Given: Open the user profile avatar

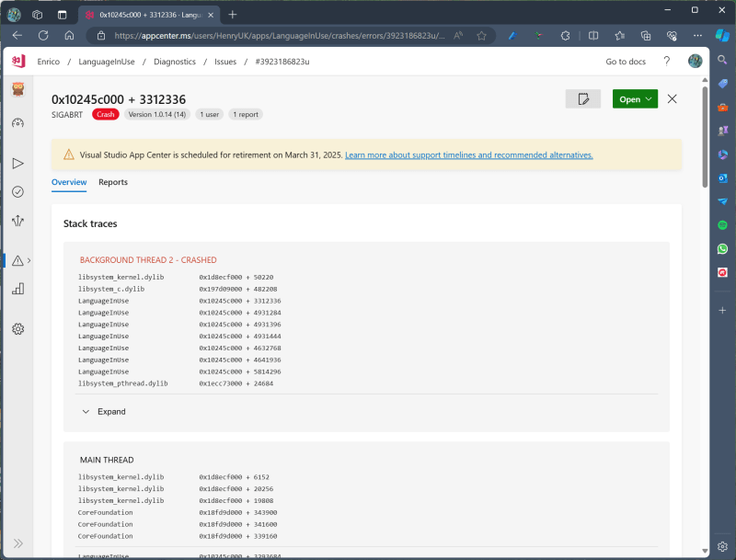Looking at the screenshot, I should click(696, 61).
